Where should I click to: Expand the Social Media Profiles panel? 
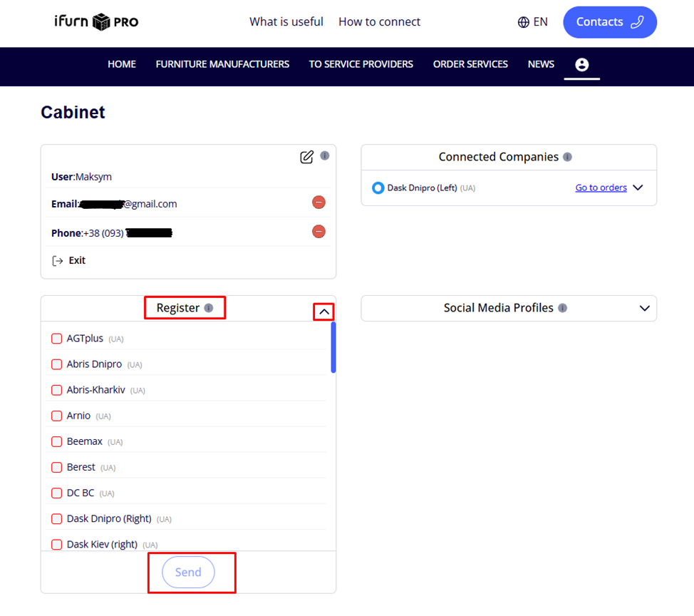click(644, 308)
